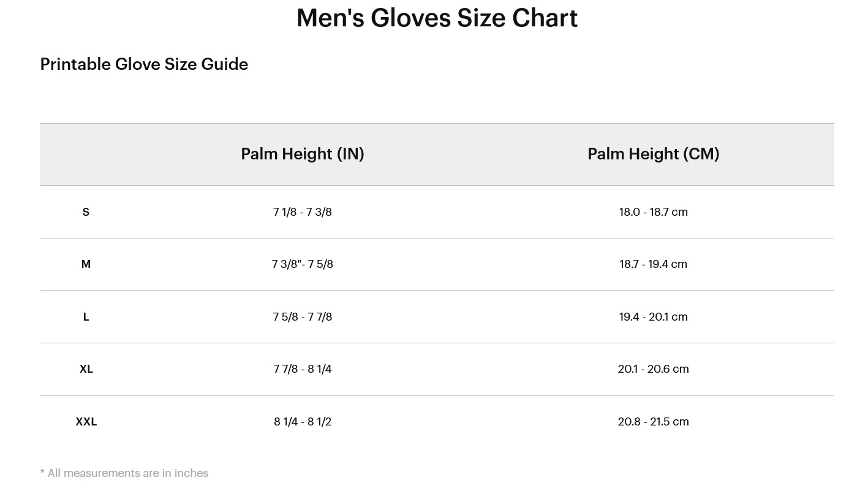Screen dimensions: 868x488
Task: Click the L size row label
Action: click(86, 317)
